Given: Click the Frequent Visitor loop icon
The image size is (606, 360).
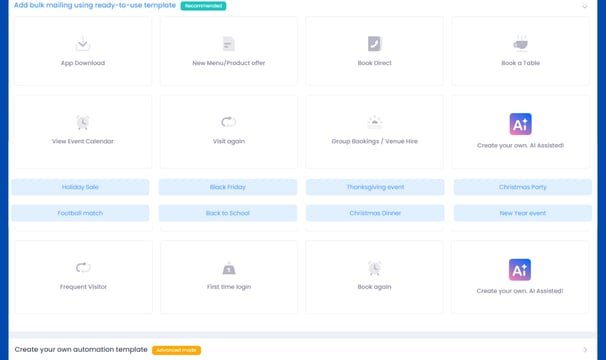Looking at the screenshot, I should (x=83, y=267).
